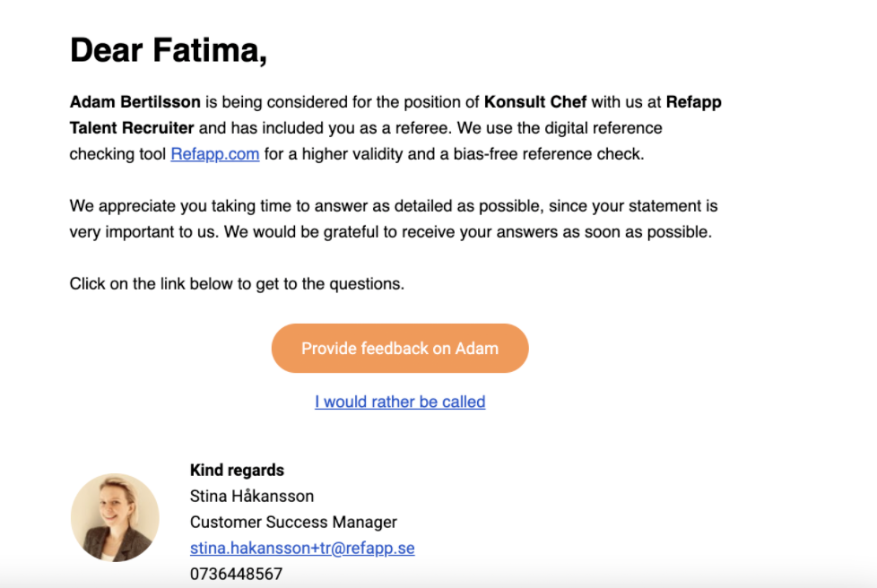This screenshot has height=588, width=877.
Task: Click the sentence about link below
Action: tap(237, 284)
